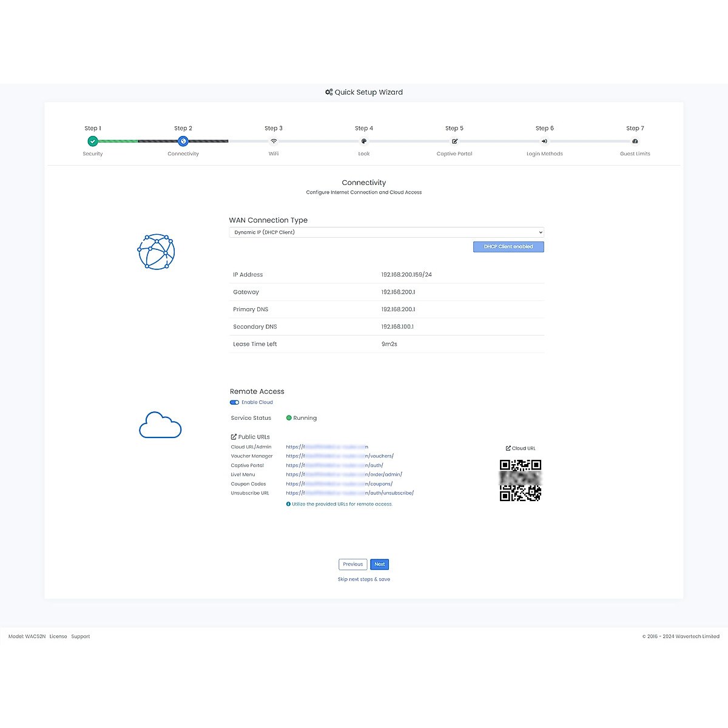Click the Step 1 Security checkmark icon
Viewport: 728px width, 728px height.
point(93,141)
